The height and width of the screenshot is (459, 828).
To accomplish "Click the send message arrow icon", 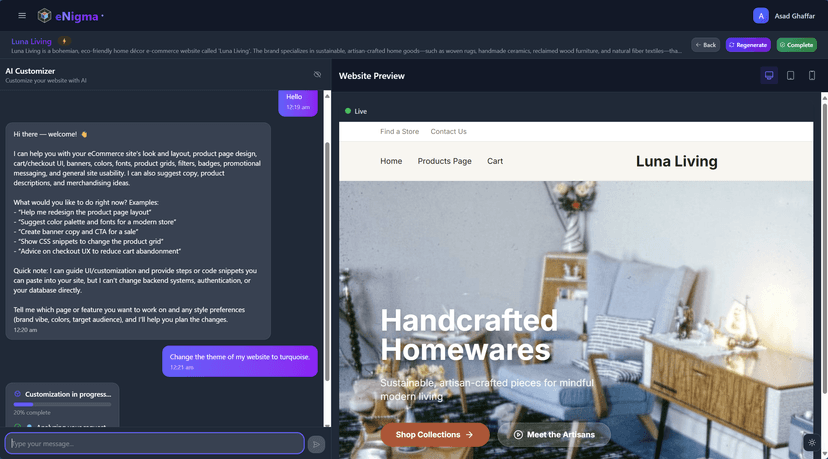I will click(316, 444).
